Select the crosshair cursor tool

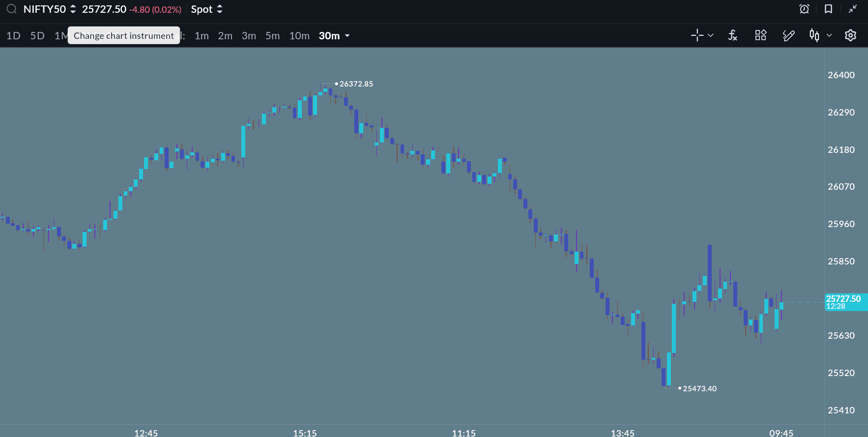pyautogui.click(x=697, y=35)
